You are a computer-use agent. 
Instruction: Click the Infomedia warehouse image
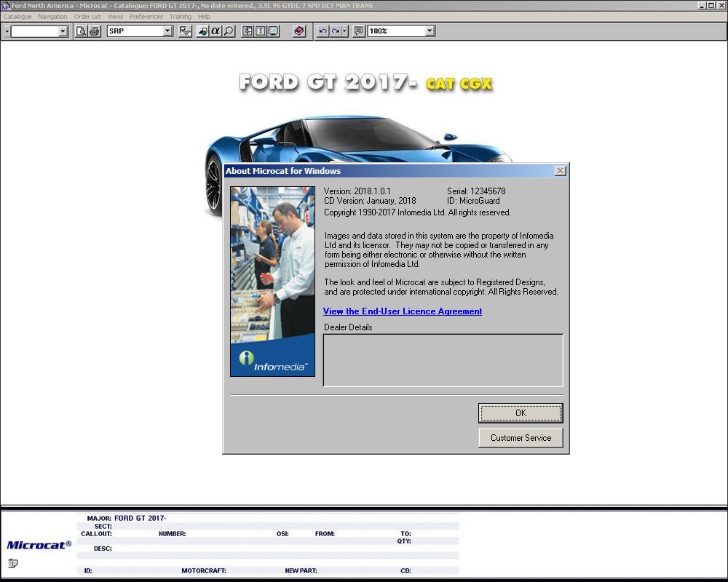click(272, 282)
